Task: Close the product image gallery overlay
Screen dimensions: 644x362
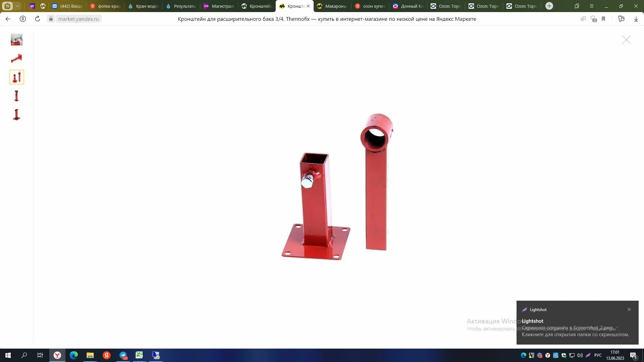Action: coord(626,40)
